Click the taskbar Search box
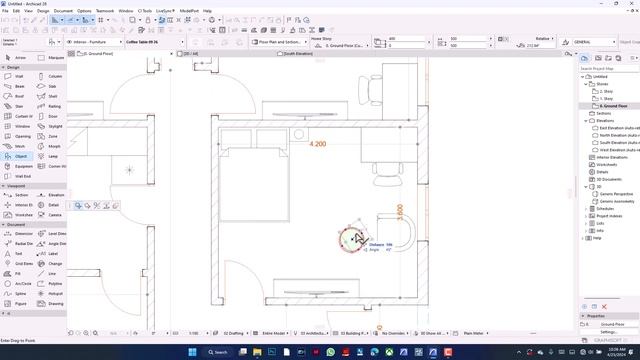Viewport: 640px width, 360px height. (x=218, y=352)
